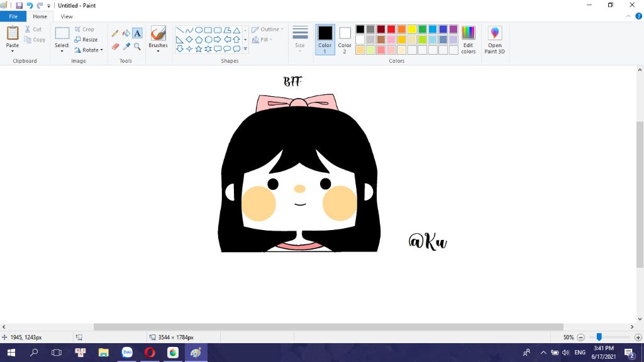644x362 pixels.
Task: Select the Magnifier tool
Action: tap(137, 47)
